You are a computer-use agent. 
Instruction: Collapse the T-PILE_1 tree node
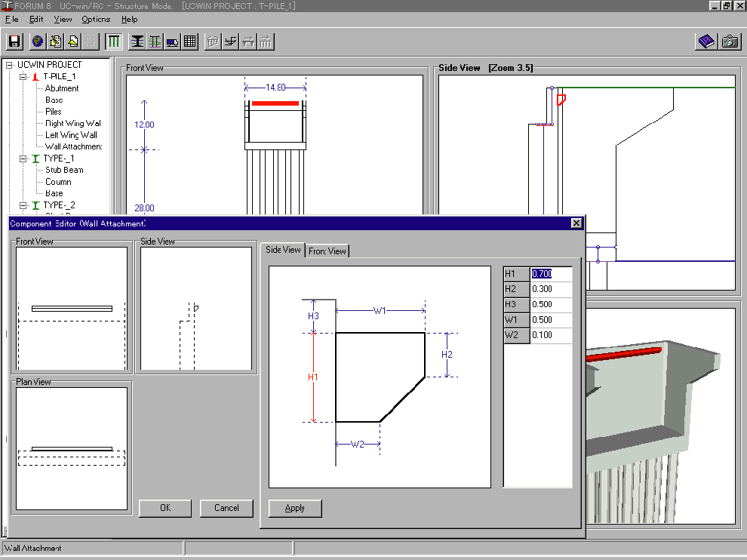coord(23,76)
